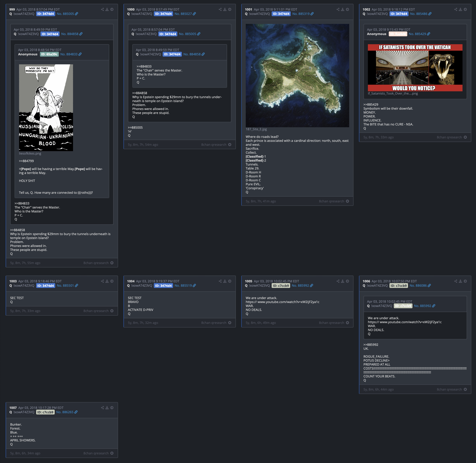Click the download icon on post 1003

click(x=107, y=281)
